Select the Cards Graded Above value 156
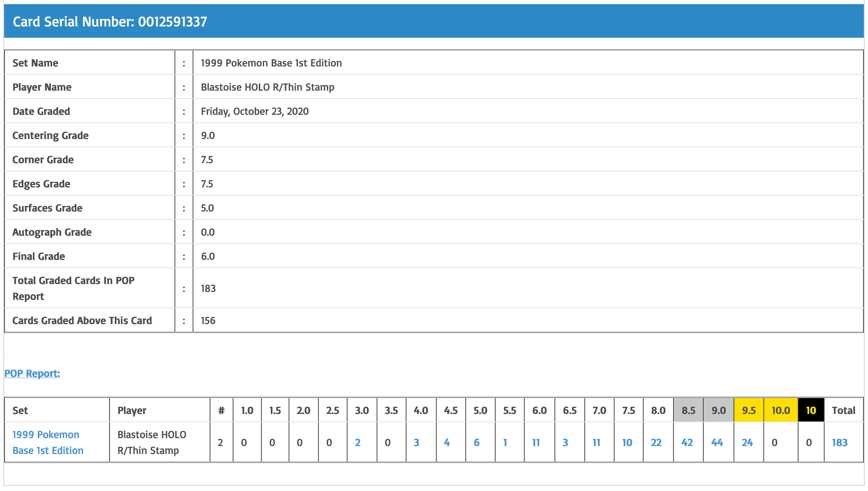 [x=208, y=320]
